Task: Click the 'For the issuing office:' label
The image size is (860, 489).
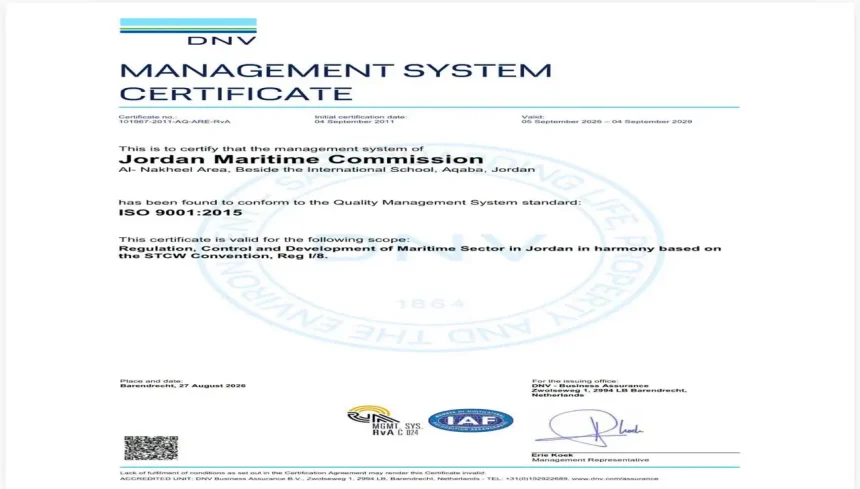Action: click(x=575, y=381)
